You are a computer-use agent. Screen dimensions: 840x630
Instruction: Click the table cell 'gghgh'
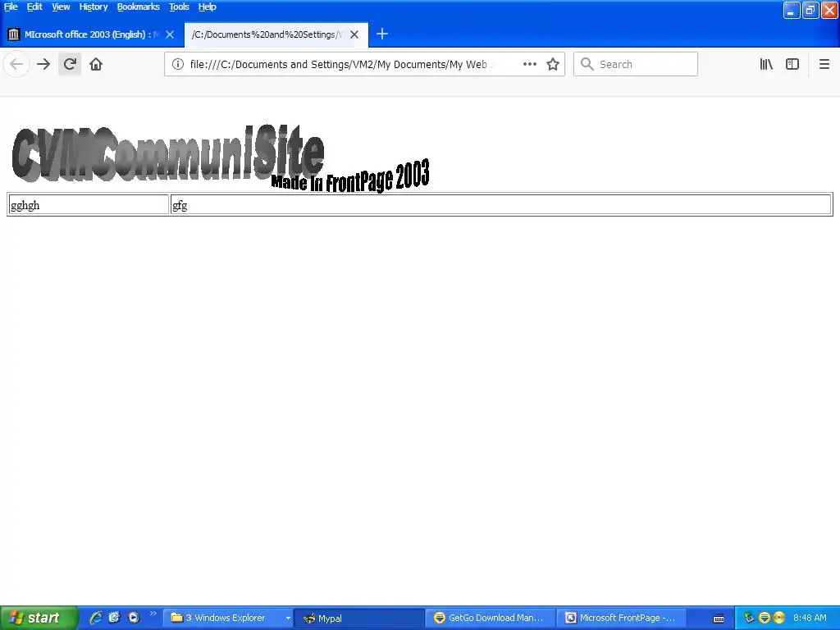point(89,204)
